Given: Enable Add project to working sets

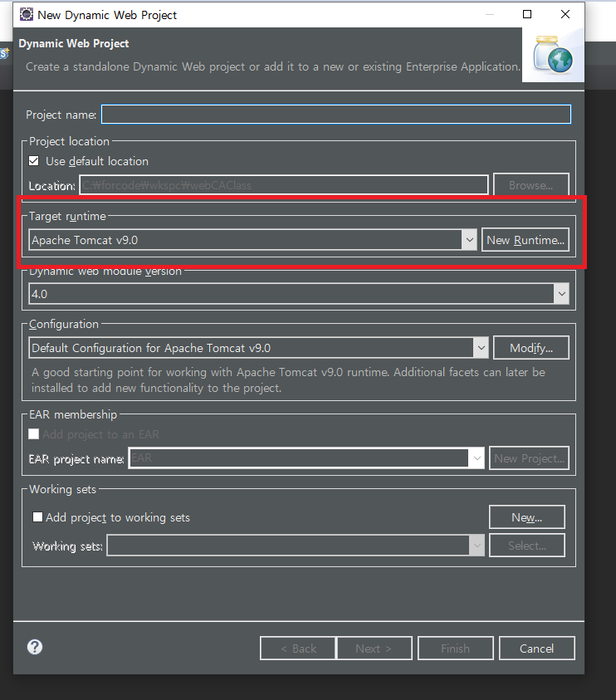Looking at the screenshot, I should [x=38, y=517].
